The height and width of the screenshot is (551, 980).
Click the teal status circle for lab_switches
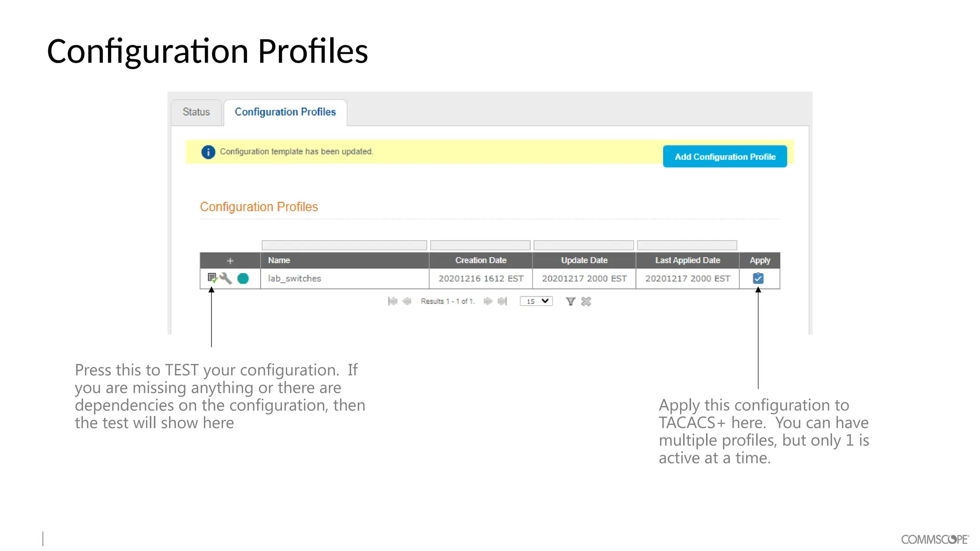coord(243,278)
